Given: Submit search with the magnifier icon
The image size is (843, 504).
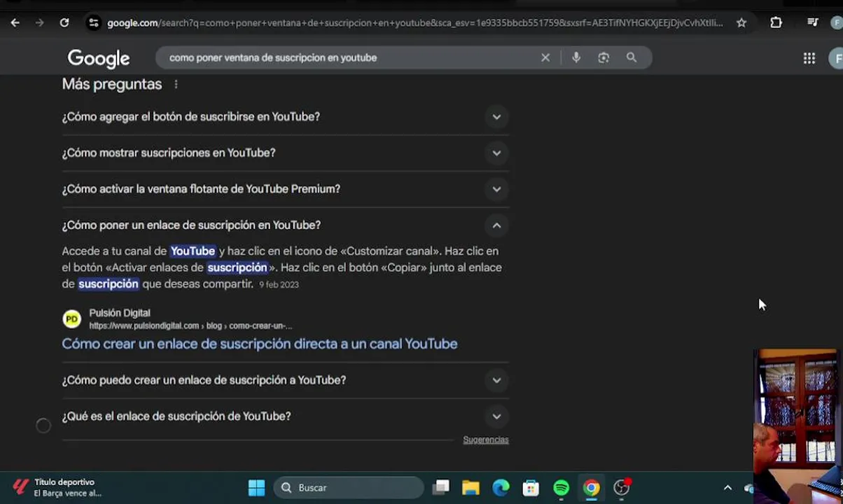Looking at the screenshot, I should [632, 57].
